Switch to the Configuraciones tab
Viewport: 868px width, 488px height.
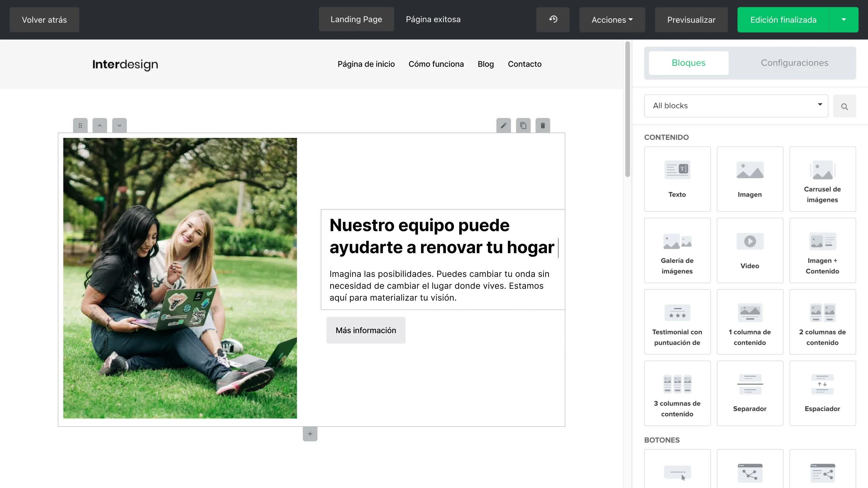click(x=794, y=63)
